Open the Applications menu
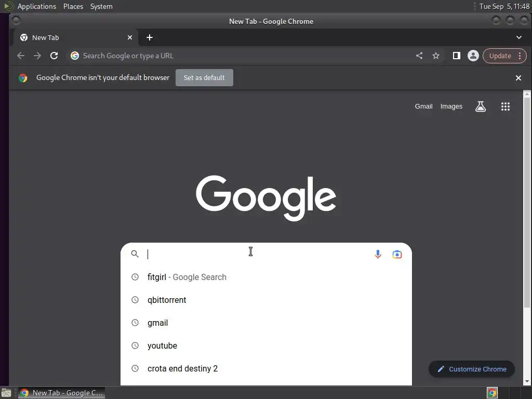 (37, 6)
